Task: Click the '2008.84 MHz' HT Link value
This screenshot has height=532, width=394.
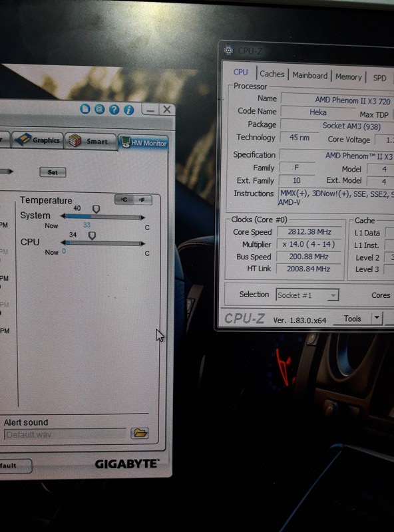Action: tap(308, 269)
